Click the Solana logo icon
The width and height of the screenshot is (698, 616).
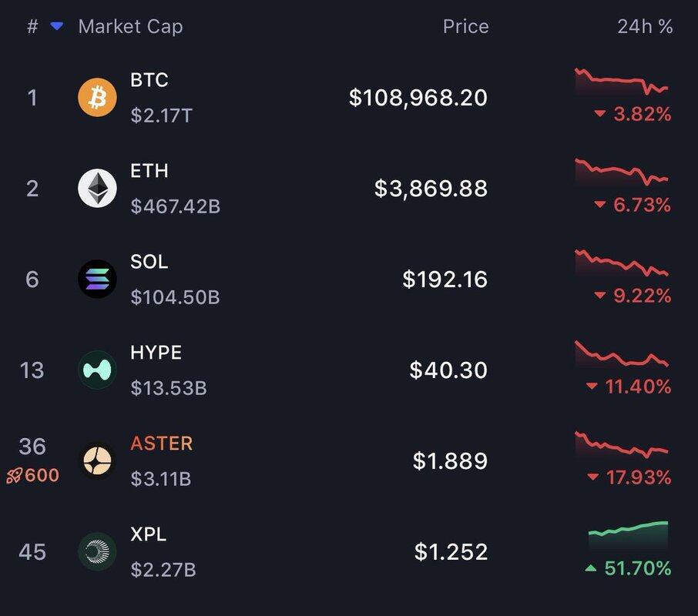[97, 279]
